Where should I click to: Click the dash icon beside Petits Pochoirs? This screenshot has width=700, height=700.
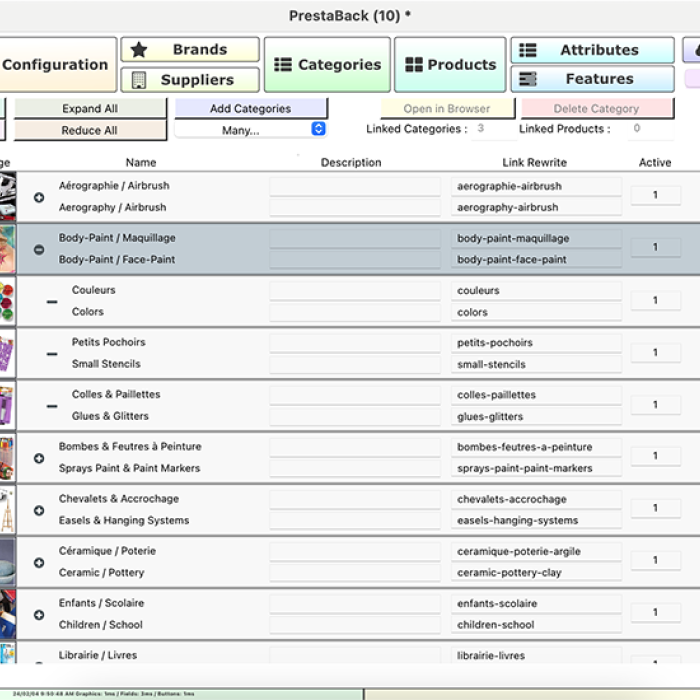52,354
